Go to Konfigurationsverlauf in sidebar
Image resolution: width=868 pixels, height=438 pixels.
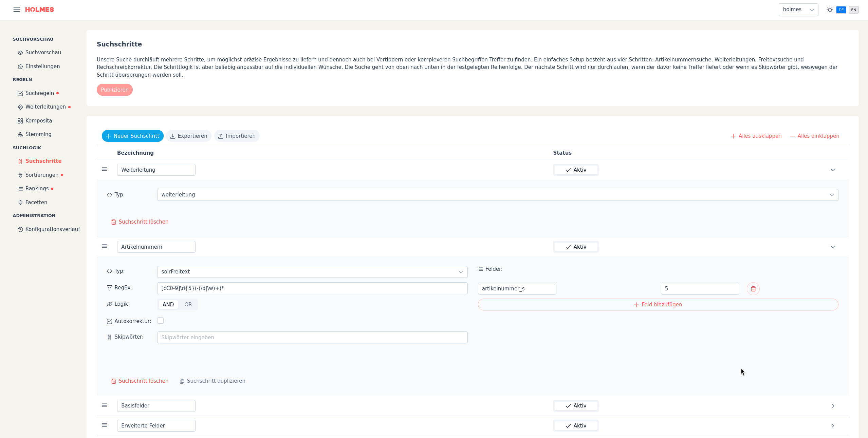click(52, 229)
